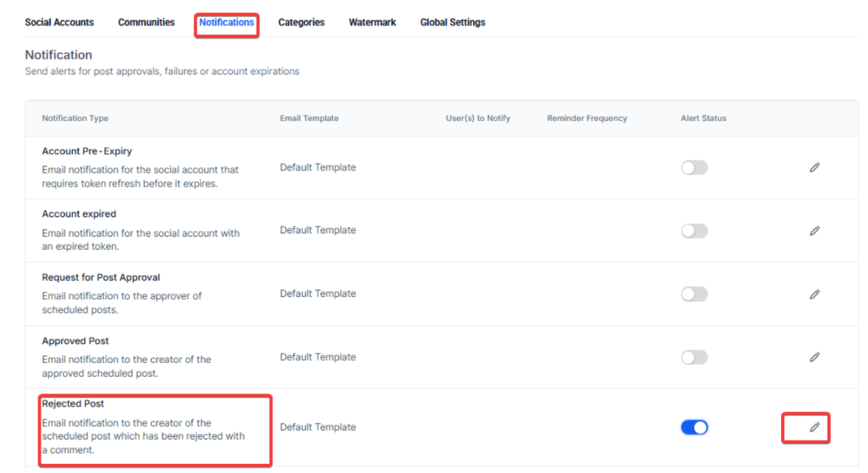Enable Request for Post Approval alert

694,294
